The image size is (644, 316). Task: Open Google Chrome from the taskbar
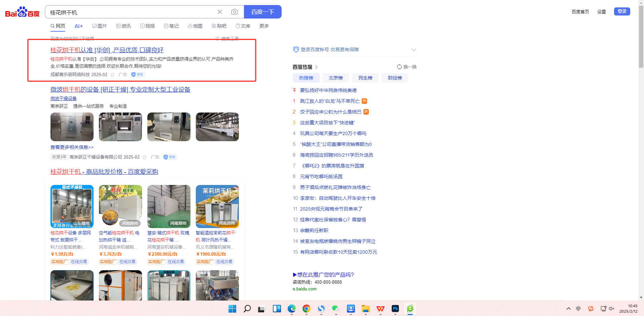(306, 309)
